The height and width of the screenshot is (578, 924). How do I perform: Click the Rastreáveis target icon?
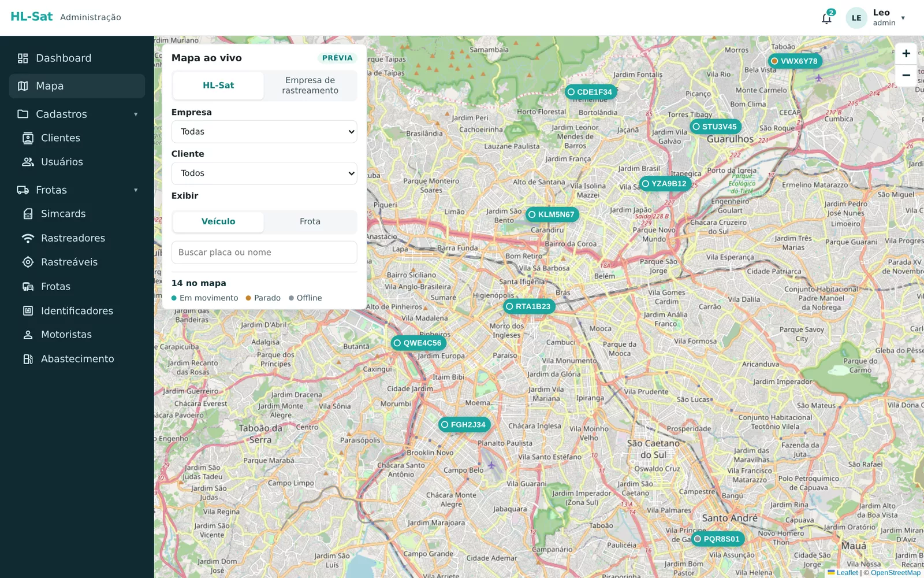[28, 262]
